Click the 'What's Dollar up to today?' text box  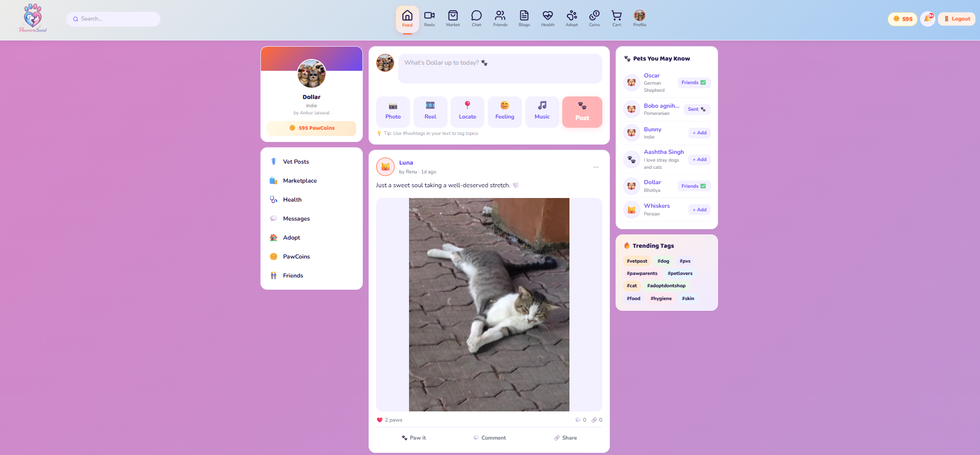tap(500, 69)
